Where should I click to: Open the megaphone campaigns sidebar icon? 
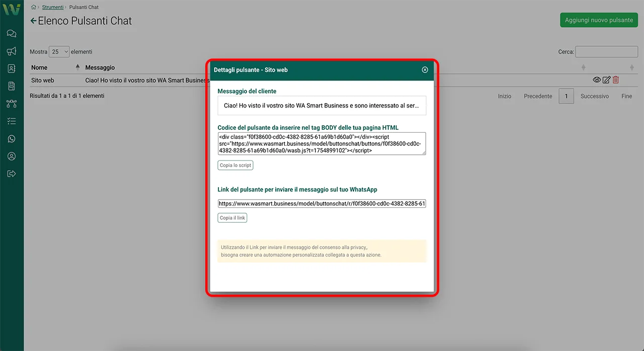coord(11,51)
